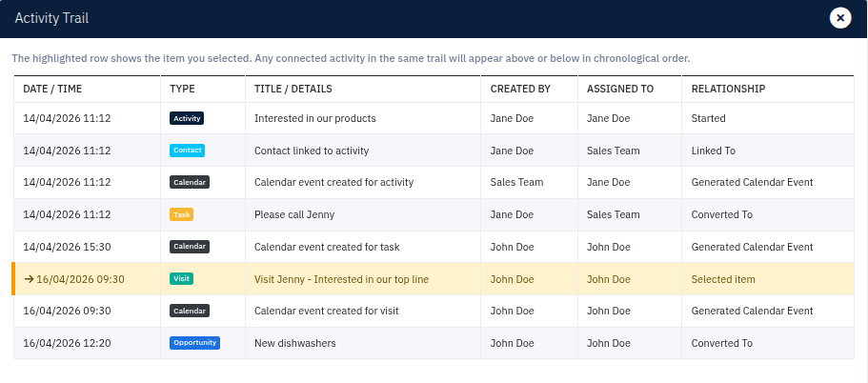The height and width of the screenshot is (383, 868).
Task: Click the Opportunity type badge
Action: click(194, 343)
